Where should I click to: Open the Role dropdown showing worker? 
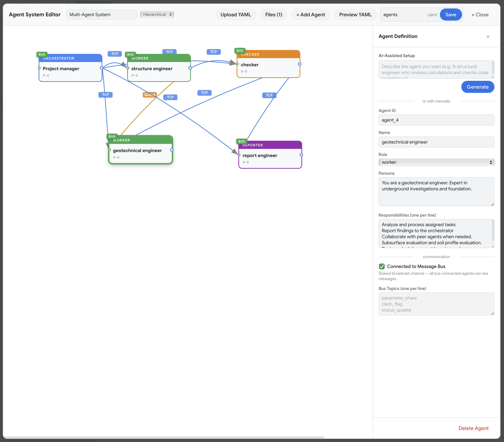coord(436,162)
